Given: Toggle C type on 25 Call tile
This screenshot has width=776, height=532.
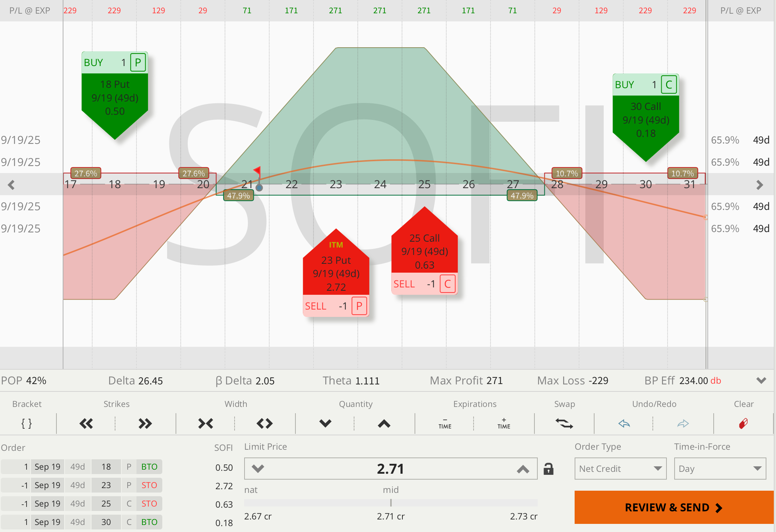Looking at the screenshot, I should (447, 284).
